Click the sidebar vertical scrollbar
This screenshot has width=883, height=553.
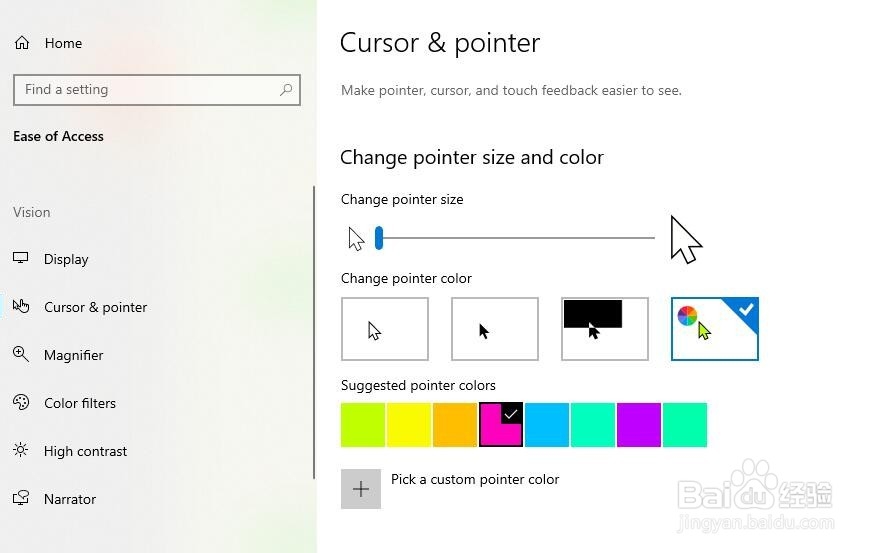coord(314,332)
